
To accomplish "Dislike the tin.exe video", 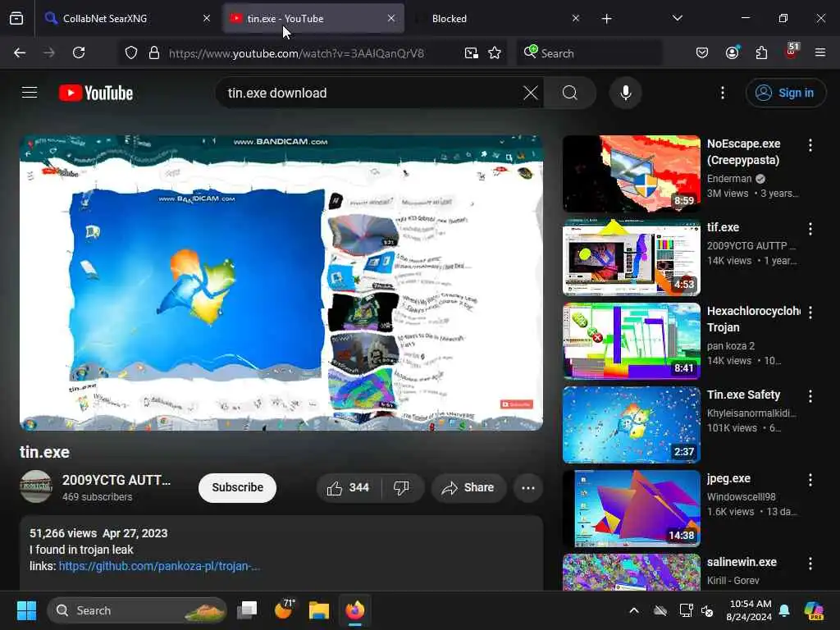I will 402,487.
